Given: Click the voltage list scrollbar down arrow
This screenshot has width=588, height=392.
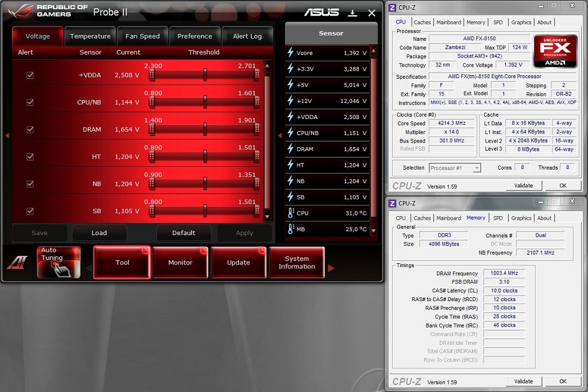Looking at the screenshot, I should (x=267, y=217).
